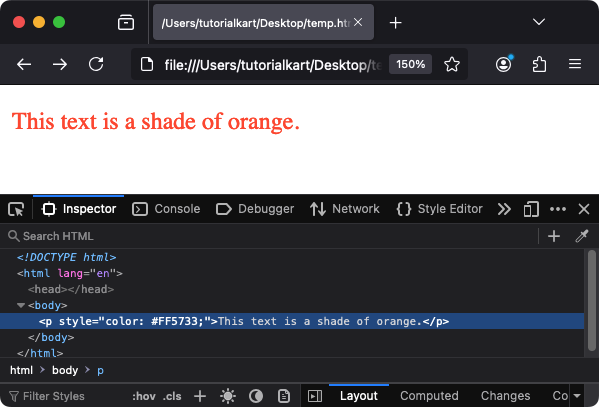Click the Filter Styles input
599x407 pixels.
65,396
